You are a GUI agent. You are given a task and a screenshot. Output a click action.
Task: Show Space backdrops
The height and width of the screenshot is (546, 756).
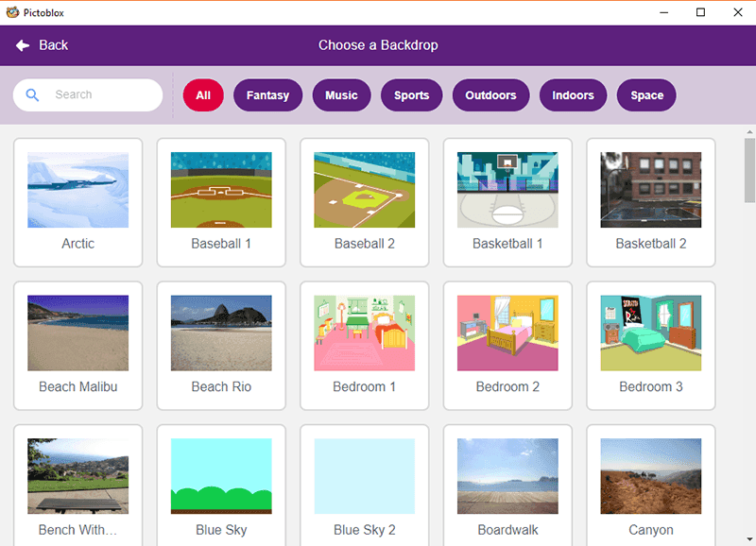(645, 95)
